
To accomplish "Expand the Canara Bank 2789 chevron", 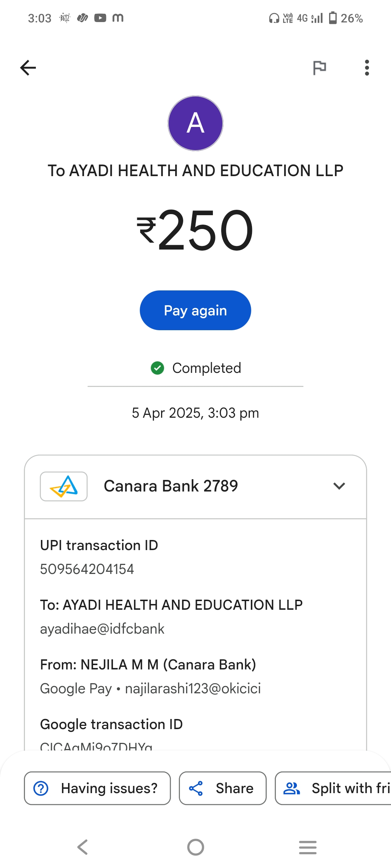I will tap(339, 486).
